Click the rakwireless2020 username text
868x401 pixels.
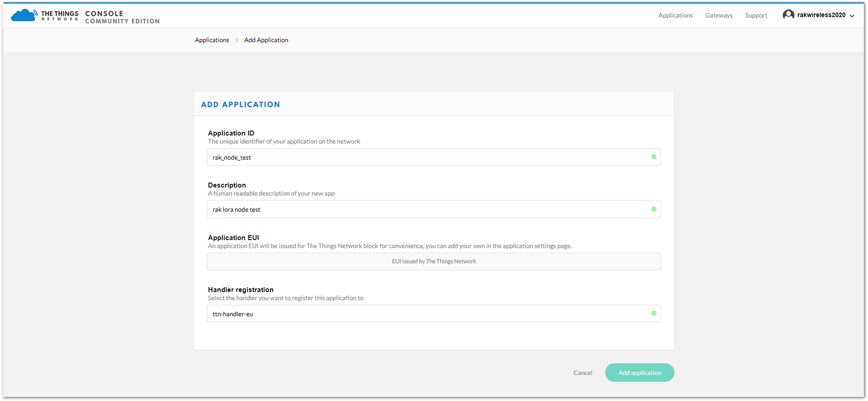821,15
